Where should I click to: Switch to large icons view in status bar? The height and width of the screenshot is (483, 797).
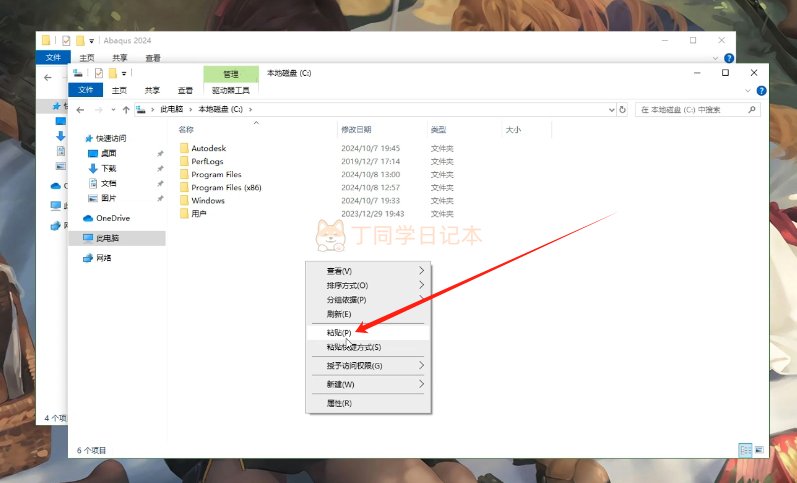(759, 450)
